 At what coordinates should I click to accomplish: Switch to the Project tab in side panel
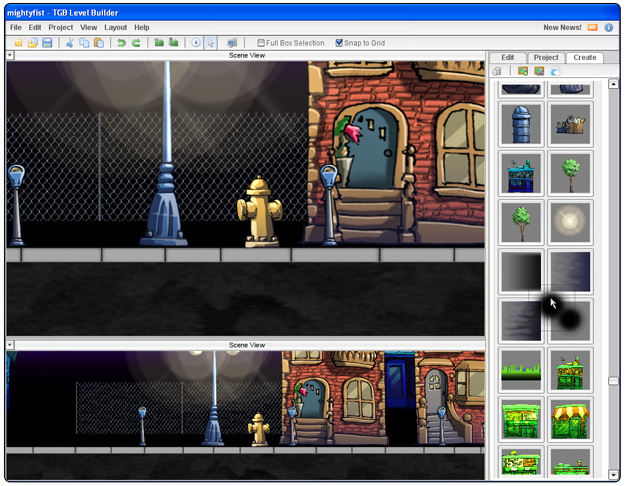click(x=546, y=57)
